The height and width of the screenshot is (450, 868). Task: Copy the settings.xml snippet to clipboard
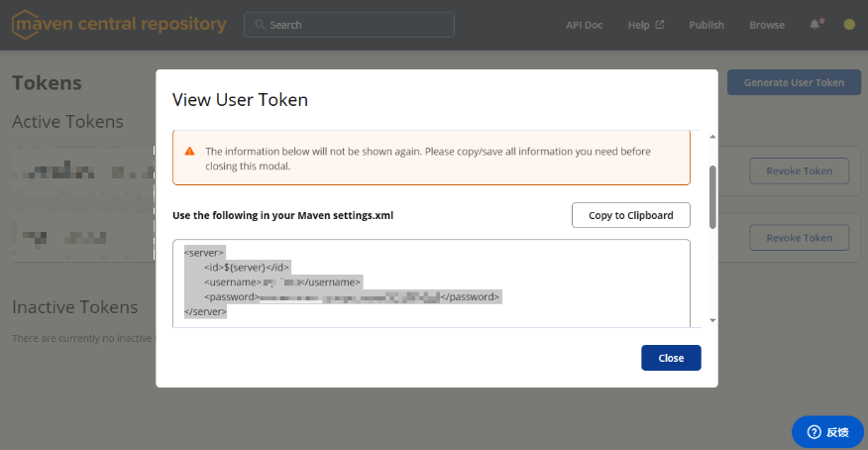click(x=630, y=215)
